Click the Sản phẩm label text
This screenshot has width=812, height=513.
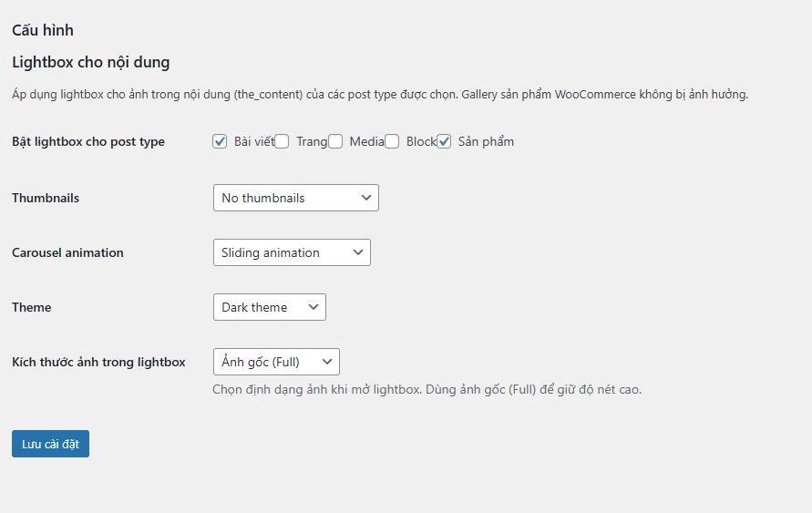click(x=486, y=141)
